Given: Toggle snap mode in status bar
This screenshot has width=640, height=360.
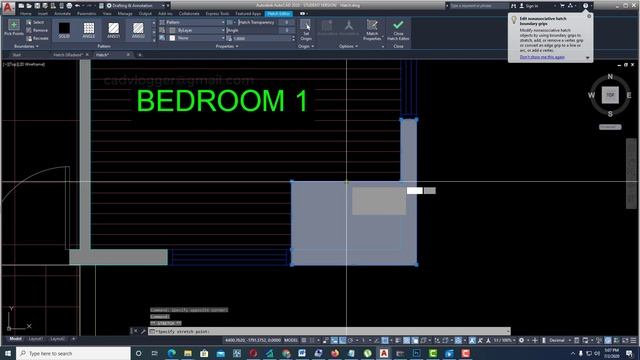Looking at the screenshot, I should click(312, 340).
